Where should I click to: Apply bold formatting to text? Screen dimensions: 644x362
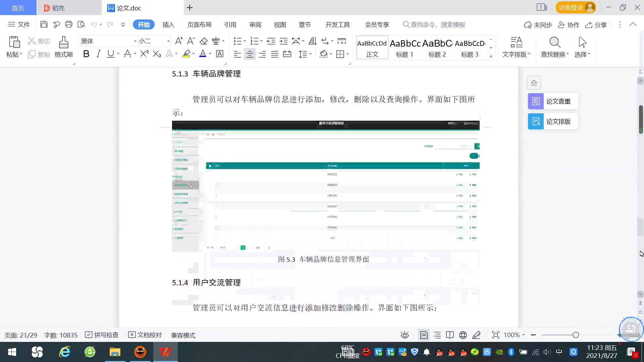pyautogui.click(x=86, y=54)
